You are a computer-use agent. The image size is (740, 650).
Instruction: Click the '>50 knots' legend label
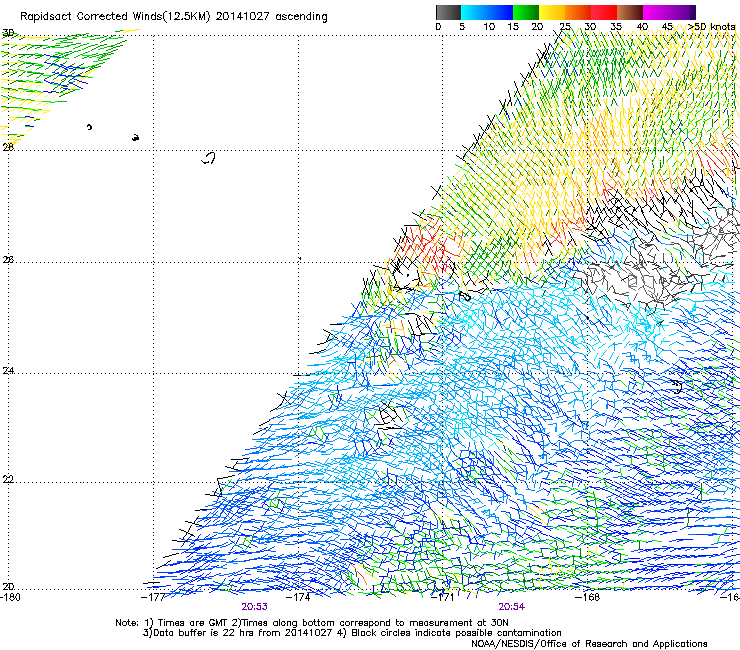(711, 27)
